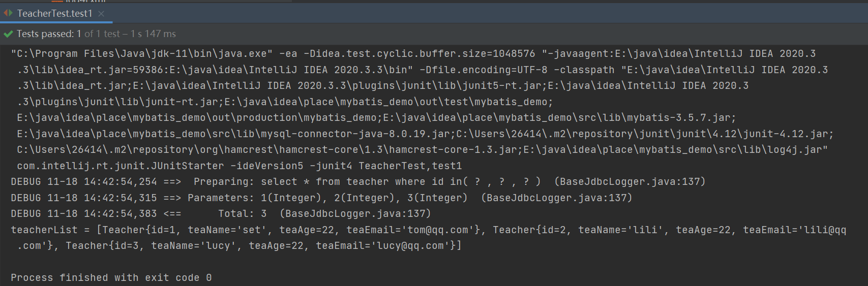Open BaseJdbcLogger.java:137 link on Parameters line
Image resolution: width=868 pixels, height=286 pixels.
point(556,198)
